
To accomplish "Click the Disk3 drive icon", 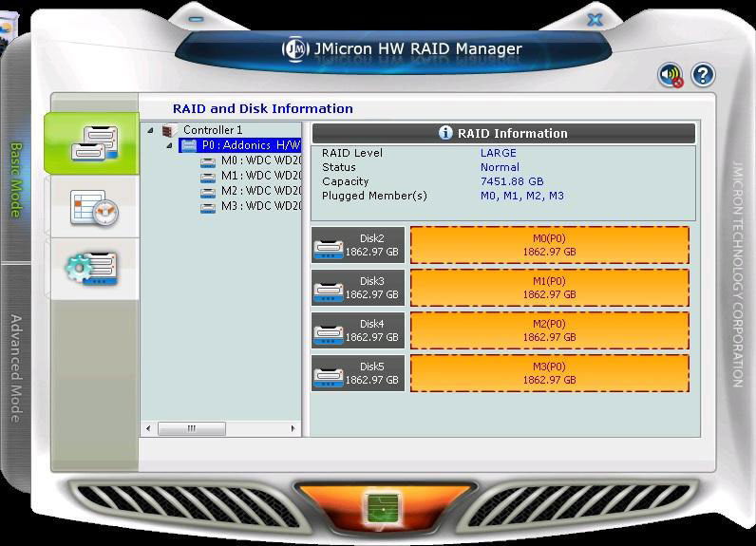I will pos(329,292).
